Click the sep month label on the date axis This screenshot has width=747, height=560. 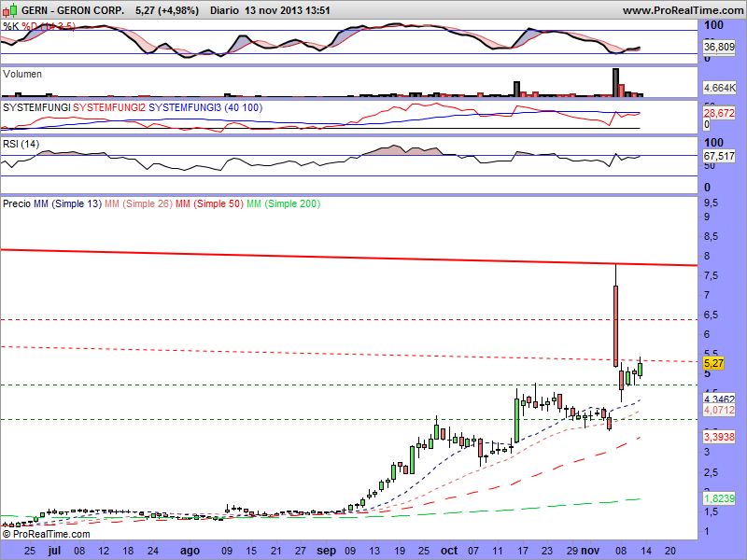click(326, 551)
